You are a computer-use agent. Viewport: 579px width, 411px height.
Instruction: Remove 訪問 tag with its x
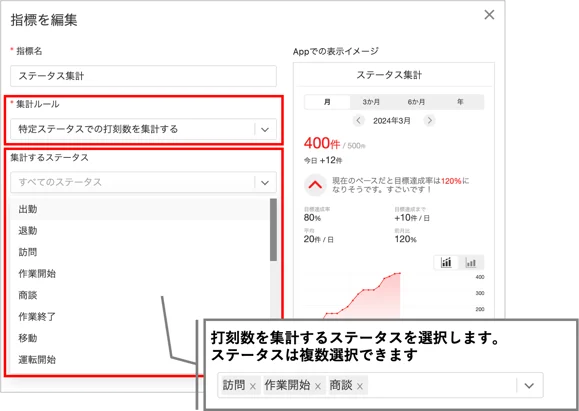pyautogui.click(x=253, y=386)
